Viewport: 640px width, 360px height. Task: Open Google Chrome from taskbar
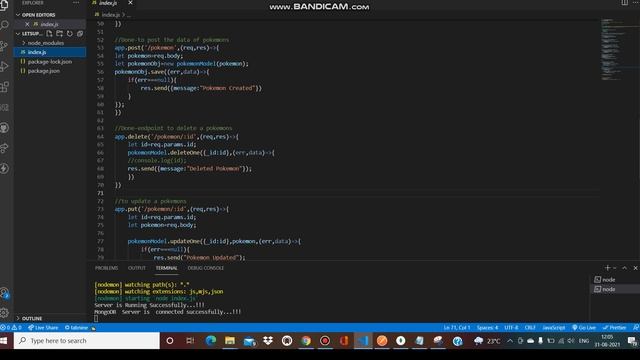pos(306,340)
